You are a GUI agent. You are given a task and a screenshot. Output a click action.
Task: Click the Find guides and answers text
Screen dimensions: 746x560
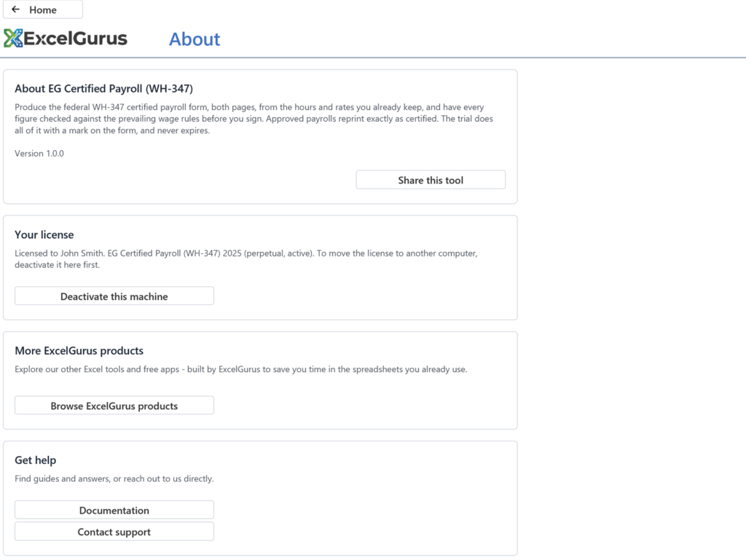[x=114, y=478]
